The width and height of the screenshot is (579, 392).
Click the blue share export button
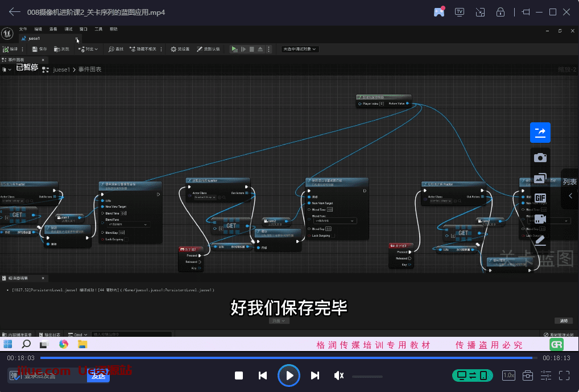coord(540,133)
